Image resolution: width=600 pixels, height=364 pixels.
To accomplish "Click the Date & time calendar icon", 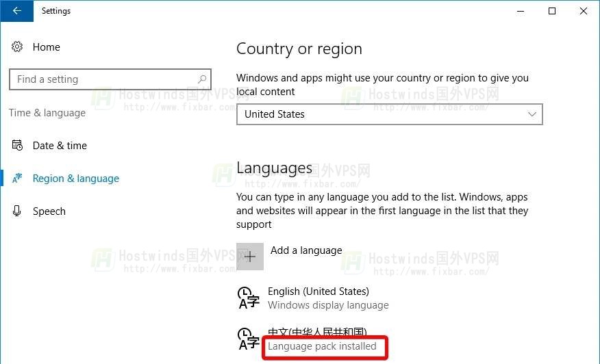I will (17, 145).
